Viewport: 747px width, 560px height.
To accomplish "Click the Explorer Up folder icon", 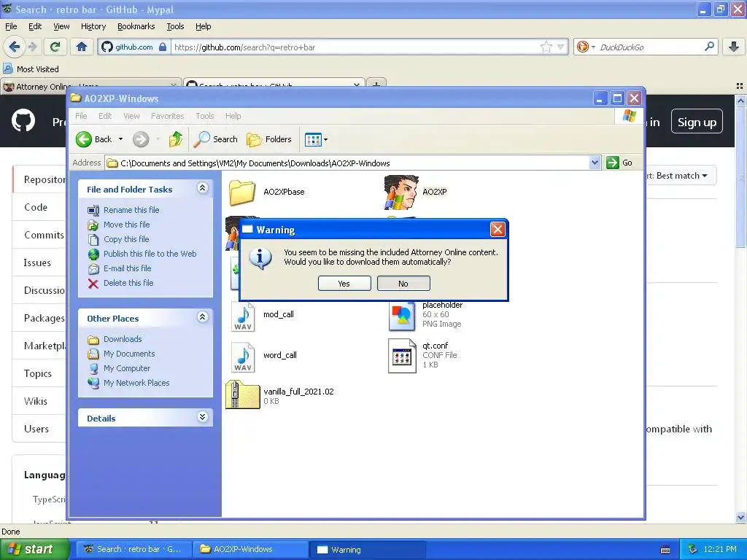I will 176,139.
